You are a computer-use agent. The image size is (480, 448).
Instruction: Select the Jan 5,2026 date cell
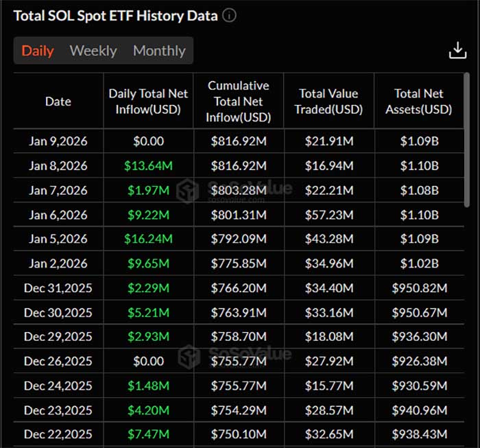(x=58, y=239)
